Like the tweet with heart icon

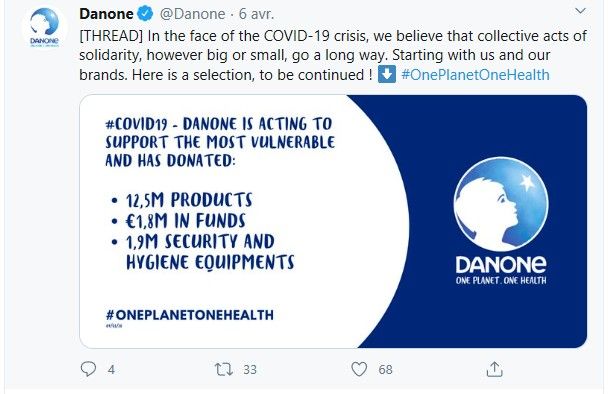tap(359, 369)
